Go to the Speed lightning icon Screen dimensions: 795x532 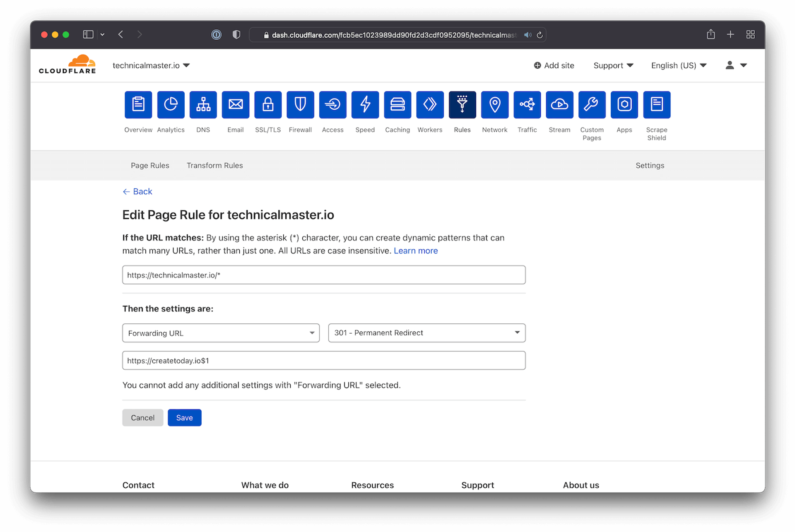tap(365, 104)
